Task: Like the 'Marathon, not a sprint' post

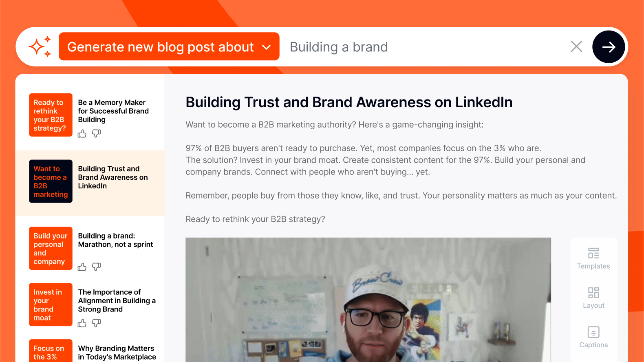Action: coord(82,267)
